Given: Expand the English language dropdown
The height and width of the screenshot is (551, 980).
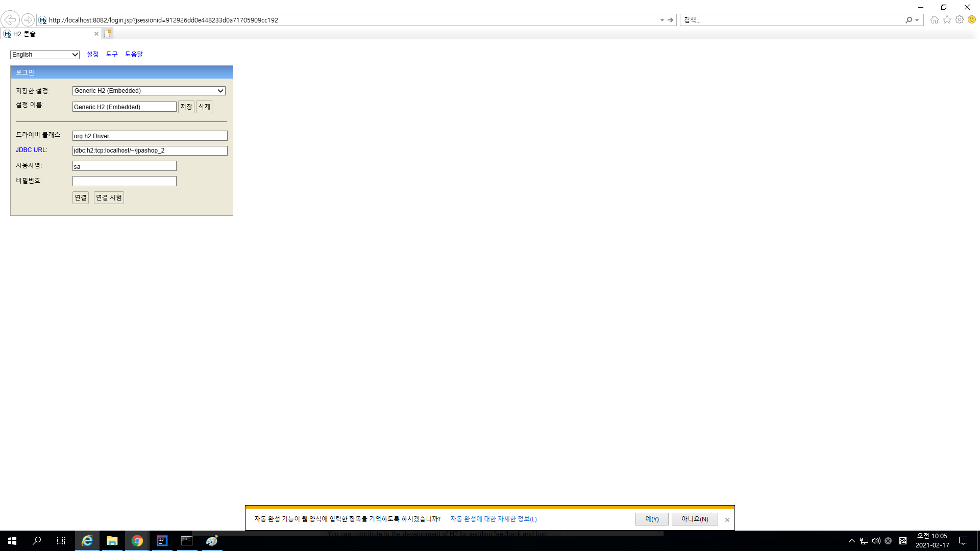Looking at the screenshot, I should click(x=45, y=55).
